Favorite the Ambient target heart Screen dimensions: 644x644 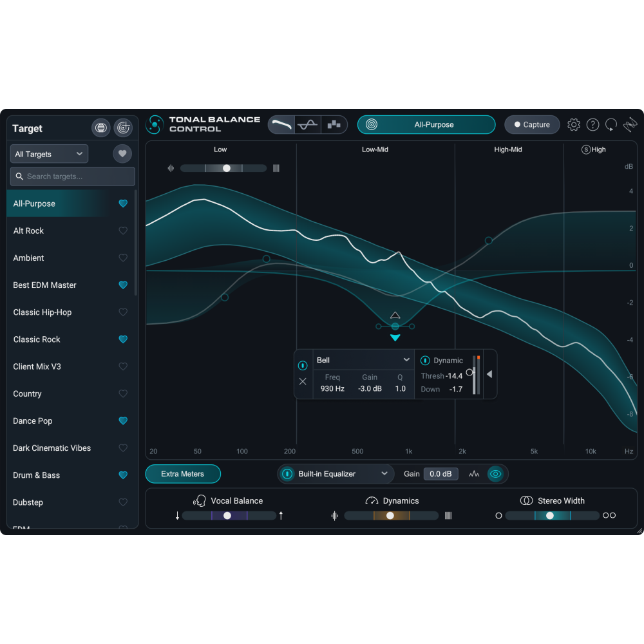[123, 258]
